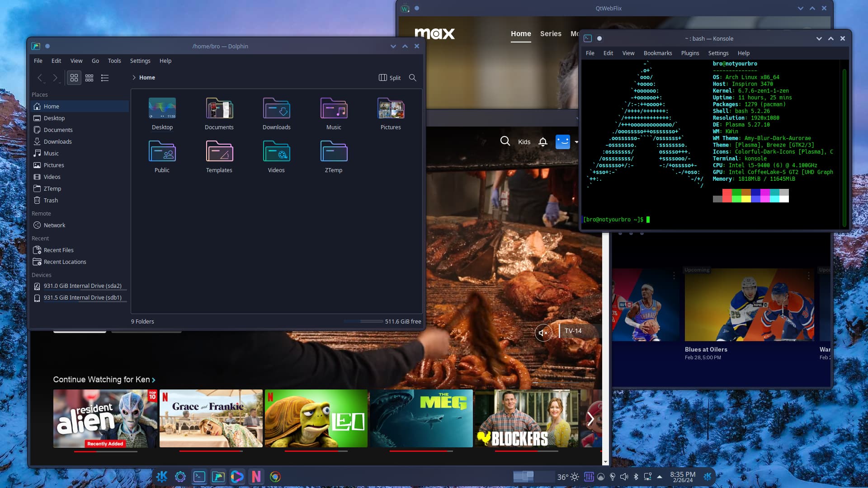Expand hidden system tray icons arrow
Screen dimensions: 868x488
pyautogui.click(x=660, y=477)
